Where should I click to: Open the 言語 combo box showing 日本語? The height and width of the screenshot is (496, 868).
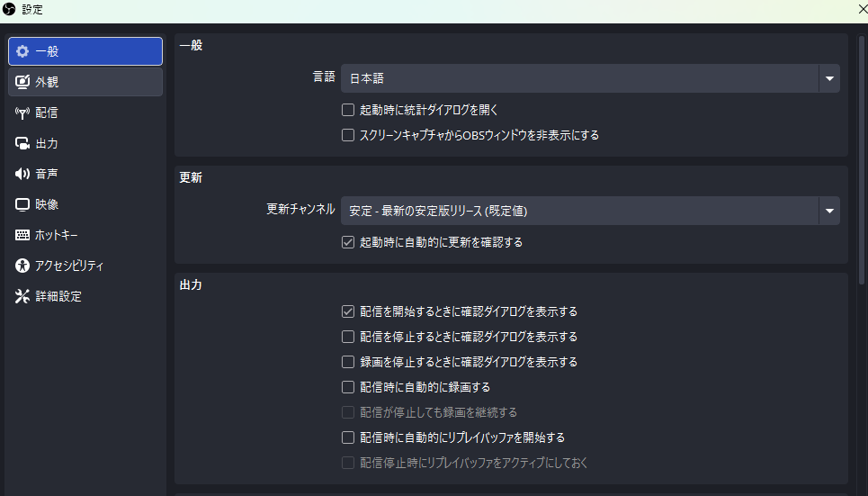590,78
